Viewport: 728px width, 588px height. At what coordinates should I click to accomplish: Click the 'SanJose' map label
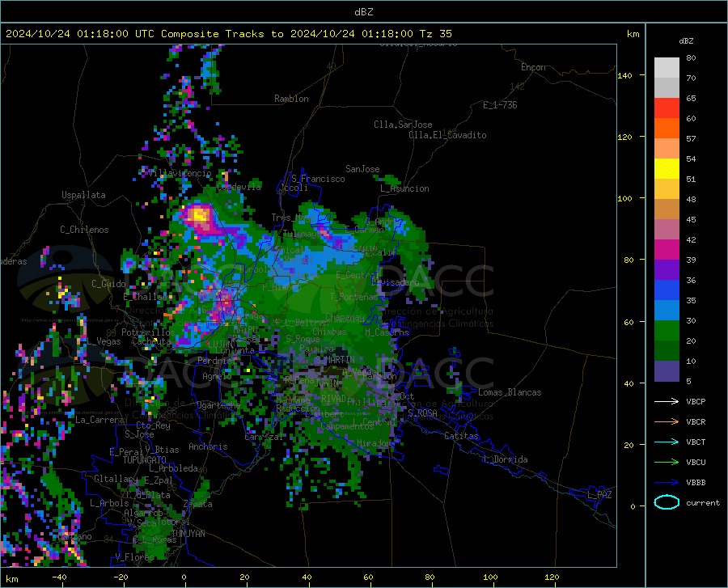(362, 169)
